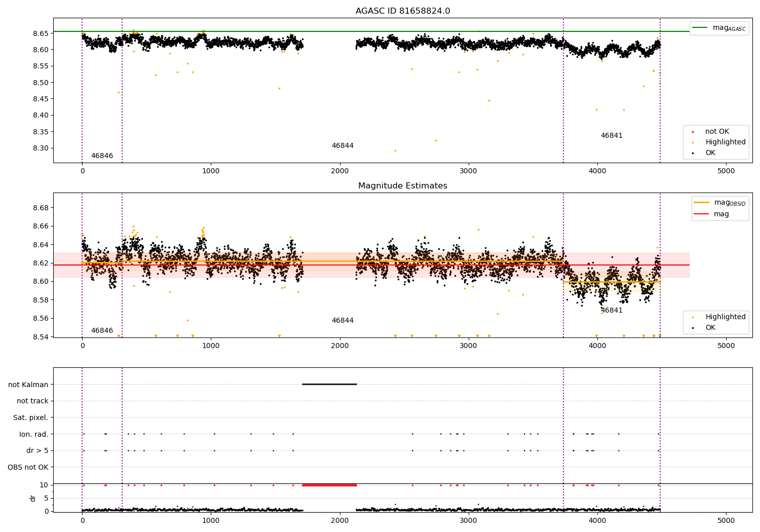Image resolution: width=760 pixels, height=532 pixels.
Task: Click the horizontal red mag line in Magnitude Estimates
Action: [371, 265]
